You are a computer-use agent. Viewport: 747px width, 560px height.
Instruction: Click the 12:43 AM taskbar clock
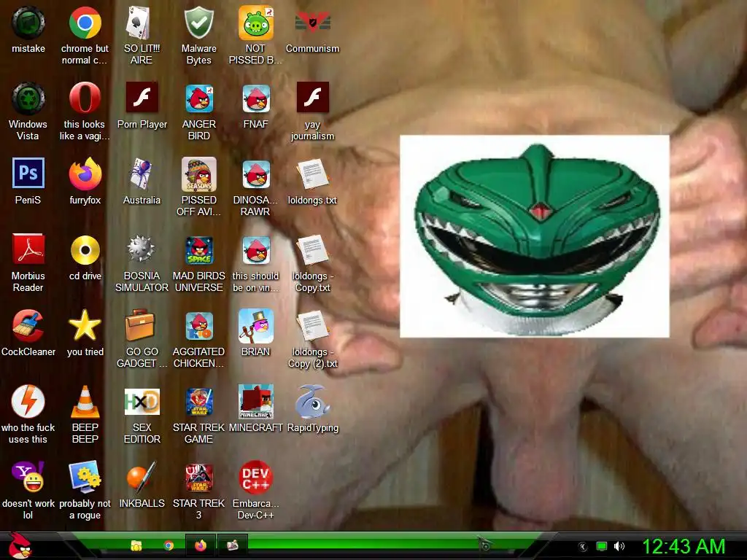[x=684, y=546]
